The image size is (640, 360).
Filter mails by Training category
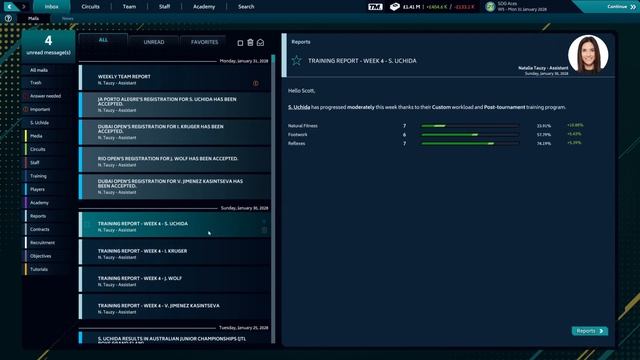click(49, 176)
